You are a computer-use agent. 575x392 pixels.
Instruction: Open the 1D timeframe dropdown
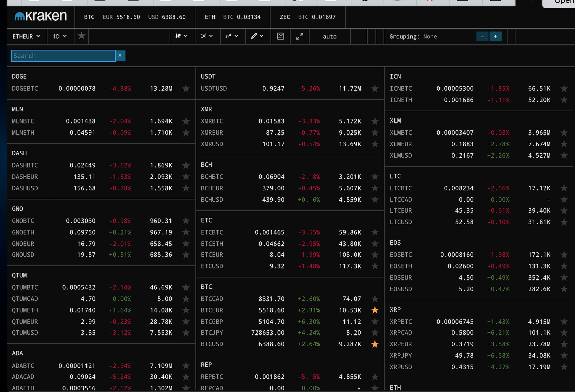pyautogui.click(x=60, y=36)
